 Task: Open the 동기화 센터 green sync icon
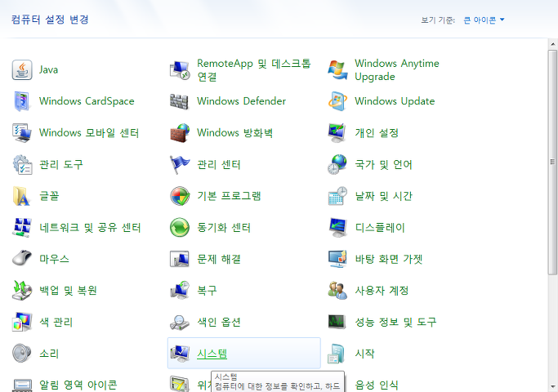tap(180, 227)
